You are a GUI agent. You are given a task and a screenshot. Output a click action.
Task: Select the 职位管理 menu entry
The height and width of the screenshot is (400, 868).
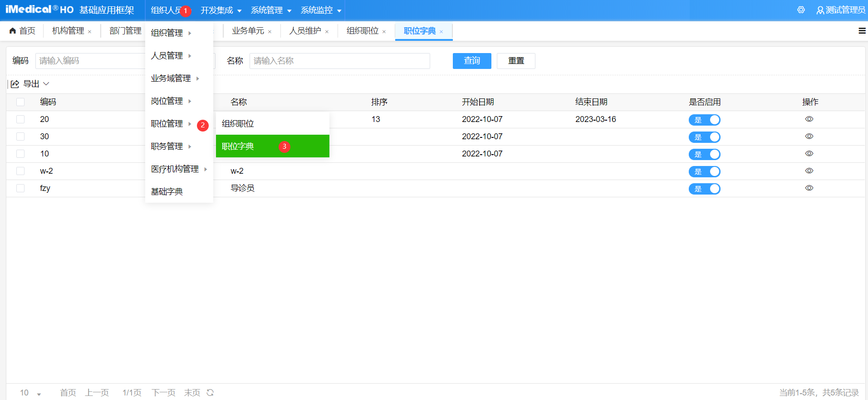click(x=179, y=124)
